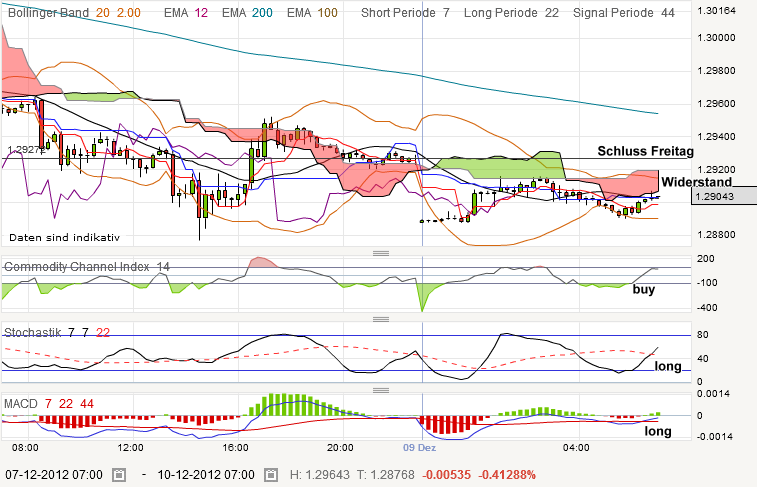The width and height of the screenshot is (757, 487).
Task: Select the MACD 7 22 44 label
Action: click(49, 404)
